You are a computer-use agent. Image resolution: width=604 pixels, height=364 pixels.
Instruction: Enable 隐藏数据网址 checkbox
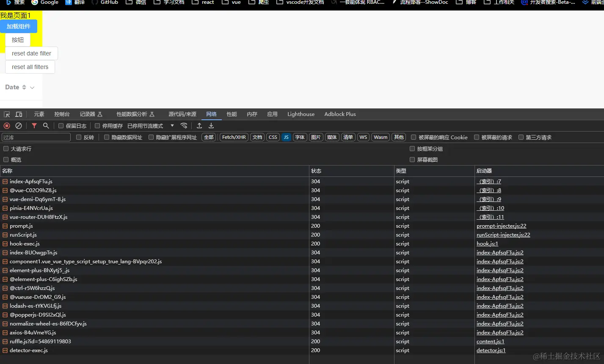tap(107, 137)
